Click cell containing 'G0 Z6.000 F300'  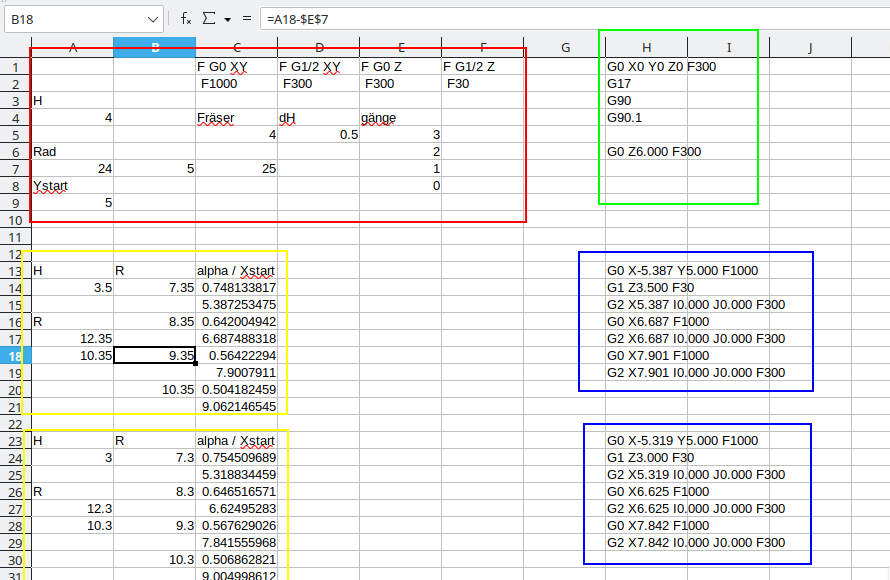[x=654, y=152]
